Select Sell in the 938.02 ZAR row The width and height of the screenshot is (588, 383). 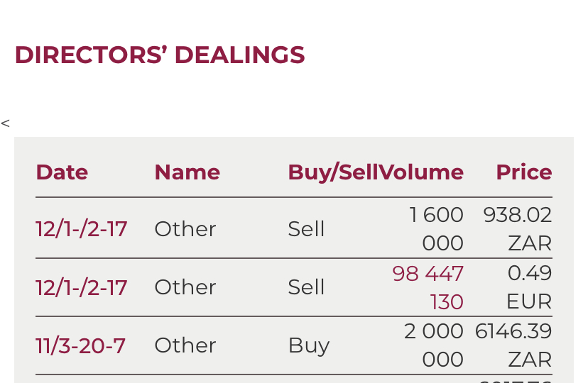[x=307, y=229]
